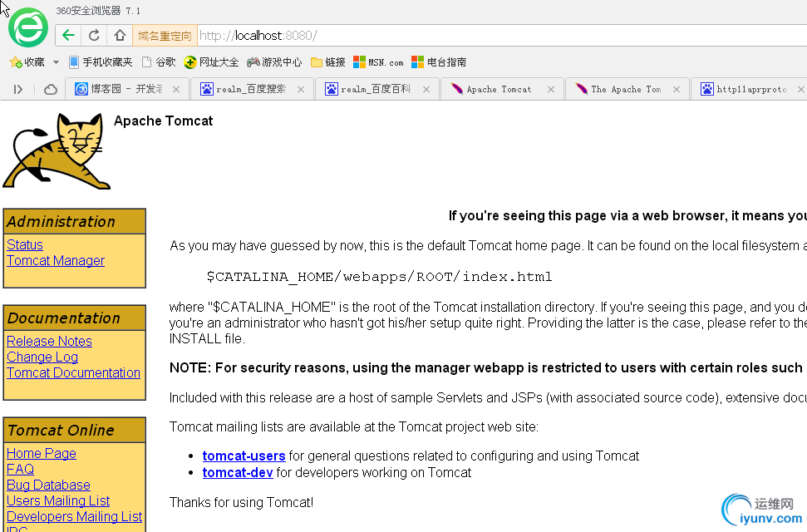Image resolution: width=807 pixels, height=532 pixels.
Task: Click the Tomcat Online panel heading
Action: (75, 430)
